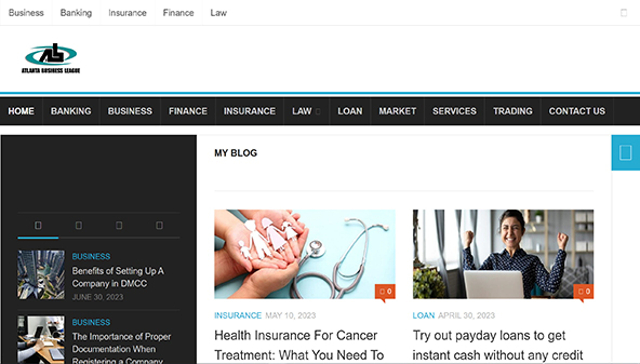The height and width of the screenshot is (364, 640).
Task: Select the second sidebar widget tab icon
Action: click(78, 225)
